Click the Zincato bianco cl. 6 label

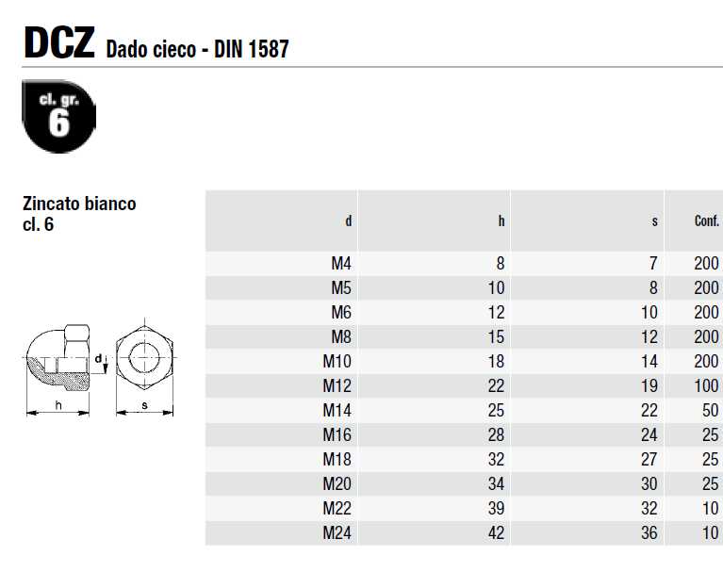pos(79,214)
